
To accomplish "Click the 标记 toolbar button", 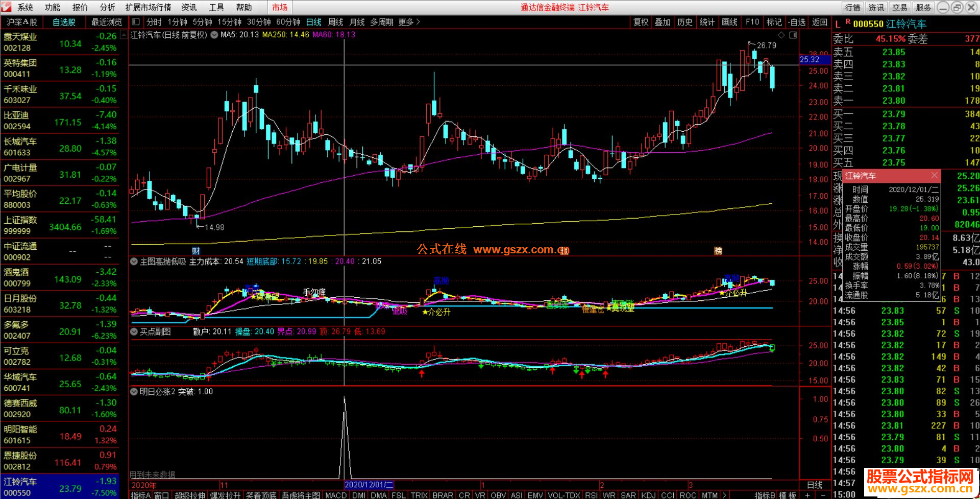I will (774, 22).
